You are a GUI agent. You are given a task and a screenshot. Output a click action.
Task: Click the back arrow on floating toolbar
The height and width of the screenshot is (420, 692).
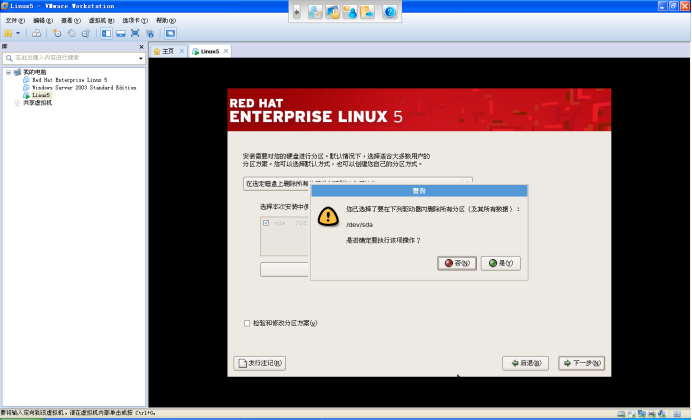pos(297,12)
